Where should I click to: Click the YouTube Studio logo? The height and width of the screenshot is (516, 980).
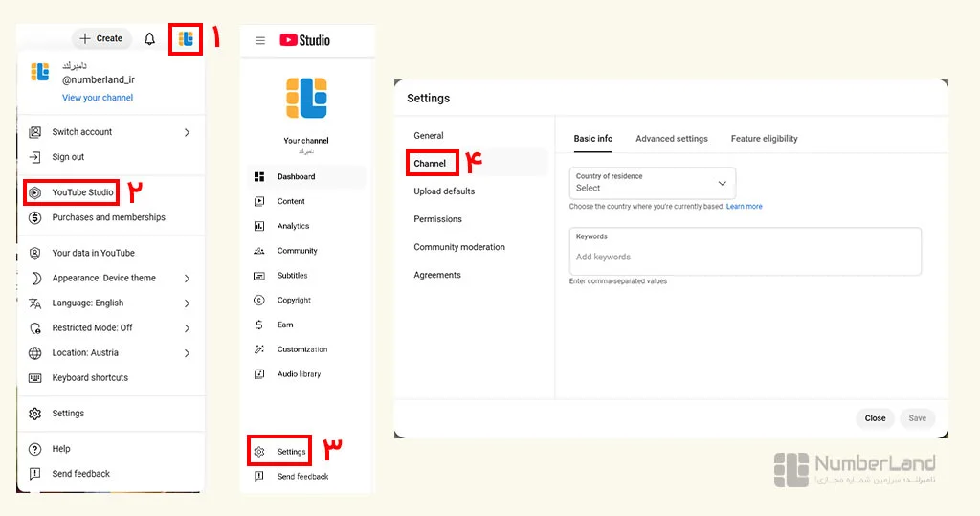tap(305, 40)
